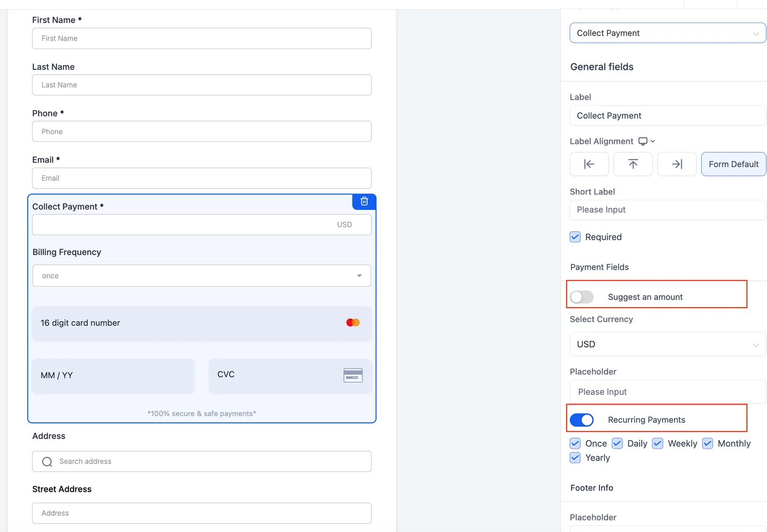Click the secure & safe payments text

(x=202, y=414)
